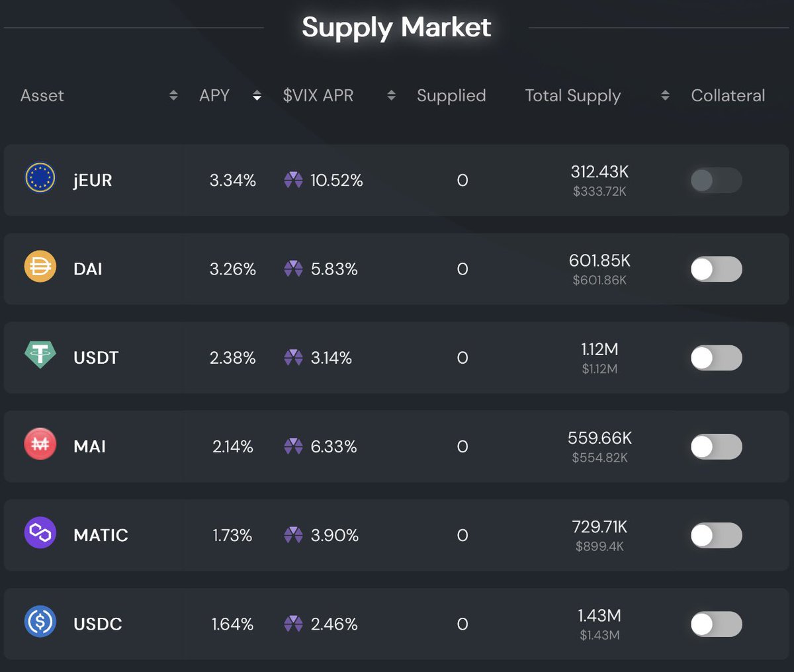Viewport: 794px width, 672px height.
Task: Open the USDC market row name
Action: (98, 624)
